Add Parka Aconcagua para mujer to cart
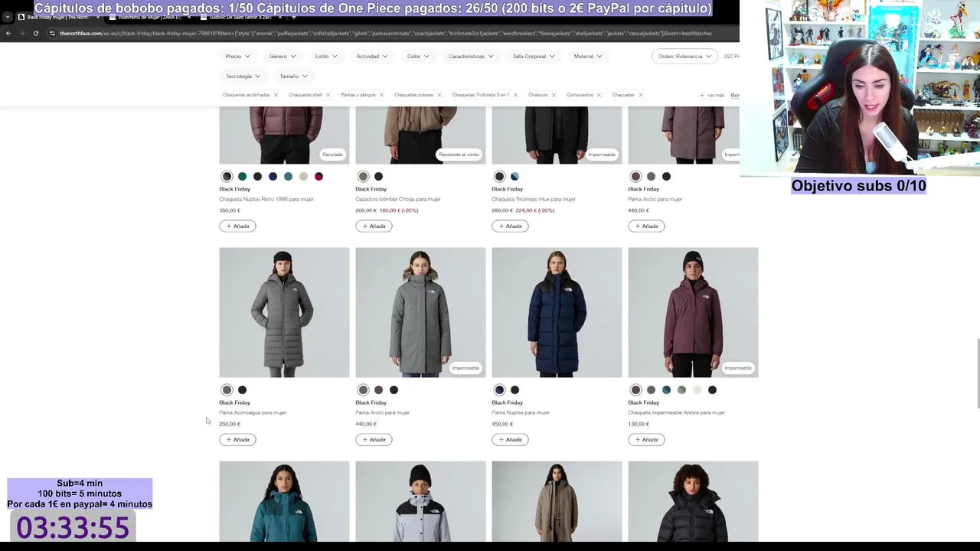Screen dimensions: 980x551 click(237, 439)
